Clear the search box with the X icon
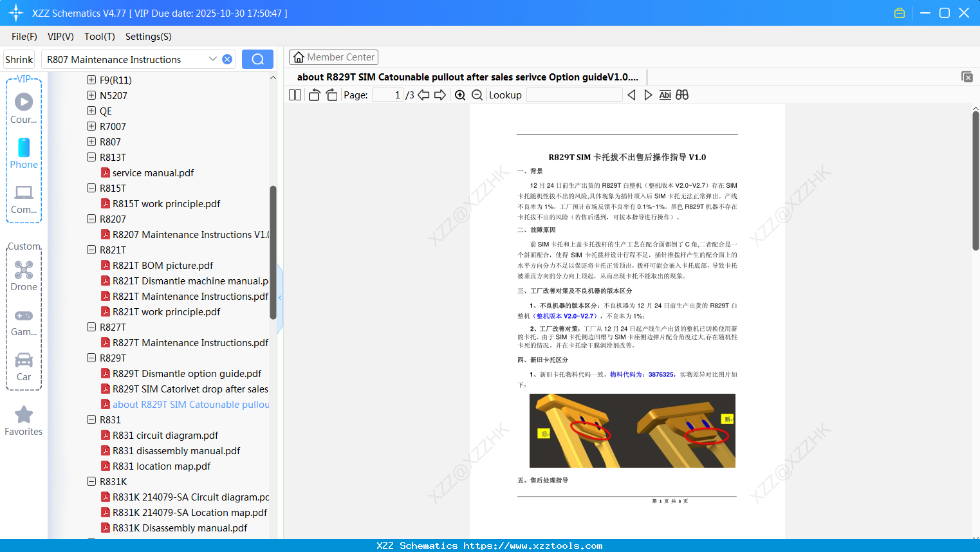Viewport: 980px width, 552px height. point(227,59)
